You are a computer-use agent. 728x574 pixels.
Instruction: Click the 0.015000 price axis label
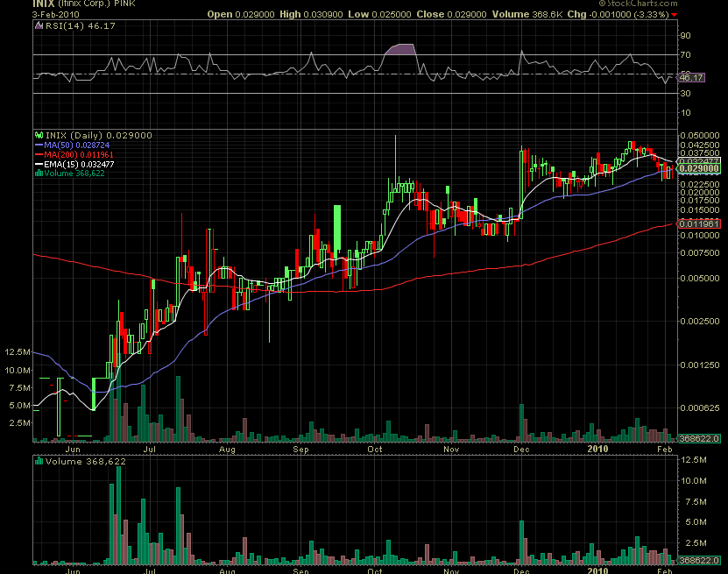pos(700,210)
